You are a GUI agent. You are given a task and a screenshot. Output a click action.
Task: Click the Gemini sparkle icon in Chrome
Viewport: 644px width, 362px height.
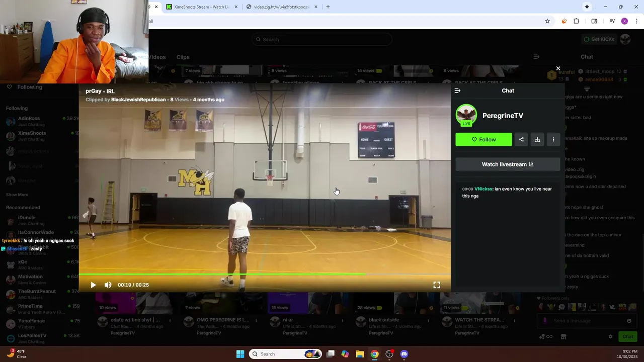tap(587, 7)
